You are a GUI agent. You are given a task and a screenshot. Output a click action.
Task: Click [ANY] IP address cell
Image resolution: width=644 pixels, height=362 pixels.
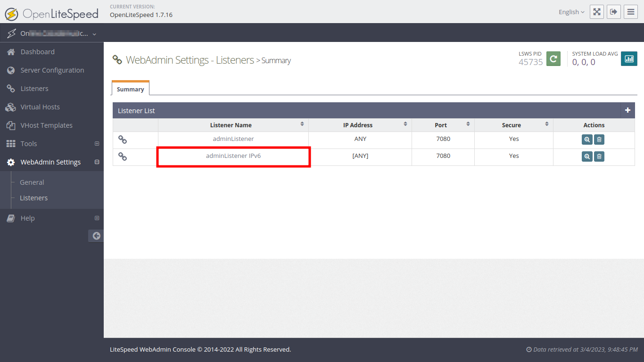[x=360, y=156]
